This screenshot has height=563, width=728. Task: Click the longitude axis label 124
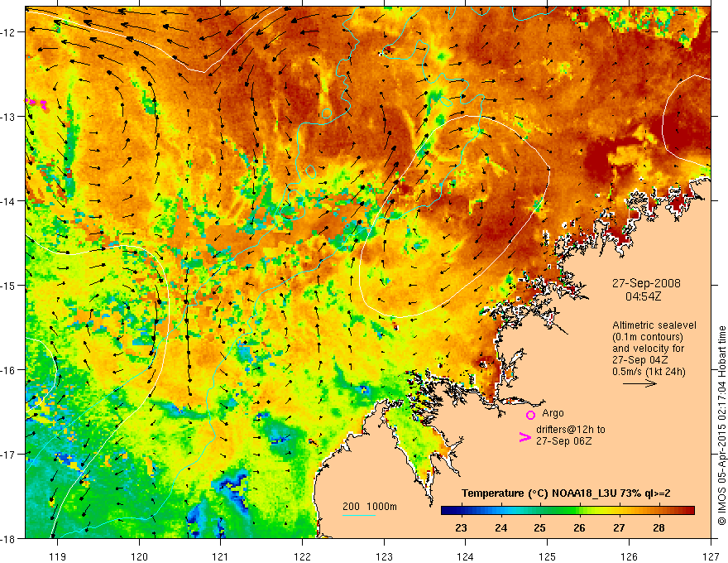(x=466, y=556)
